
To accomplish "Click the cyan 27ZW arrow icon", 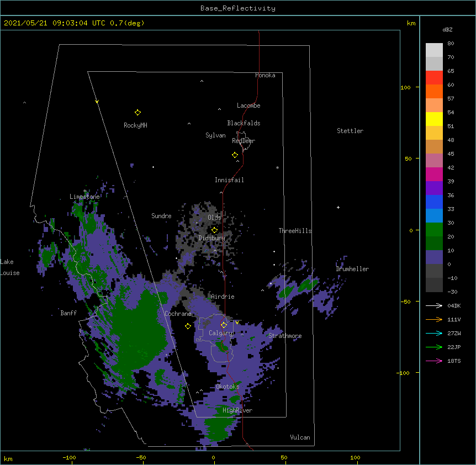I will point(434,333).
